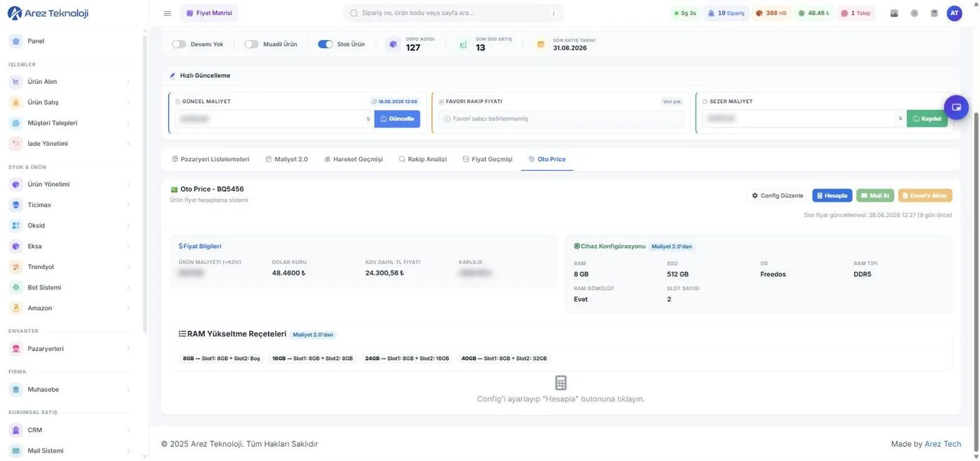This screenshot has width=980, height=461.
Task: Expand the Müşteri Talepleri submenu arrow
Action: (x=128, y=123)
